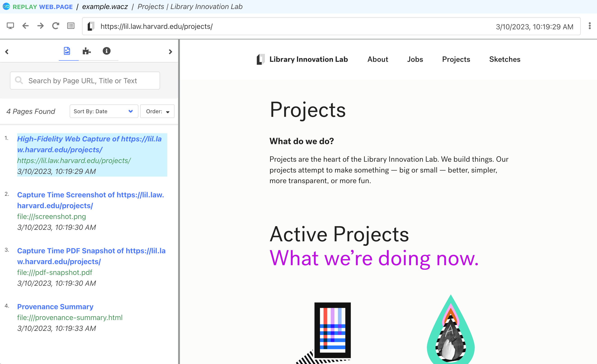
Task: Reload the archived page
Action: [x=55, y=26]
